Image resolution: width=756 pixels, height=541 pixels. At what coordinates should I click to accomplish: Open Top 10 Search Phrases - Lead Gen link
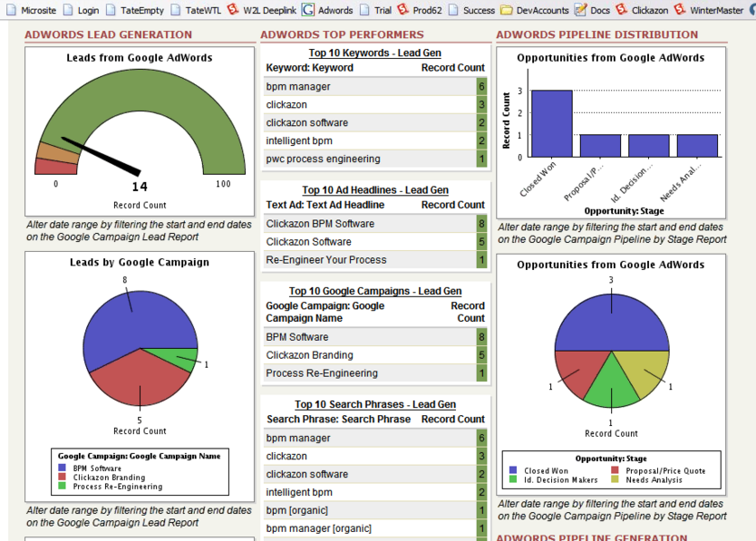375,404
